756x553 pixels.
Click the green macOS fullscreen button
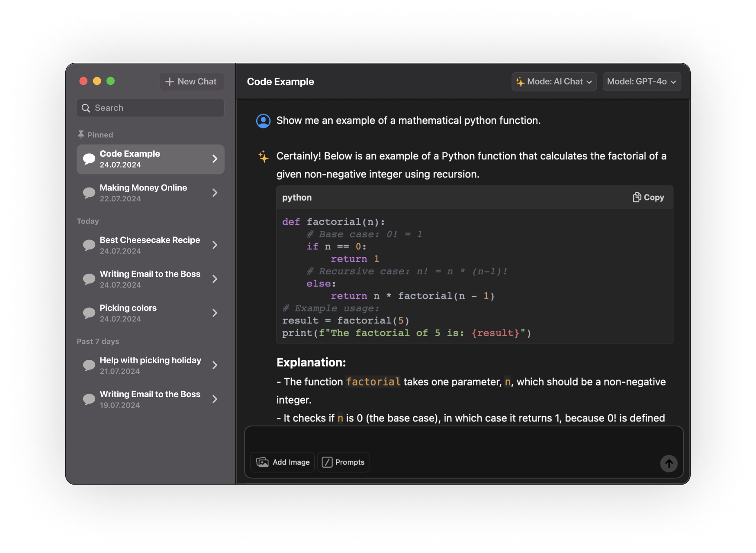(111, 81)
